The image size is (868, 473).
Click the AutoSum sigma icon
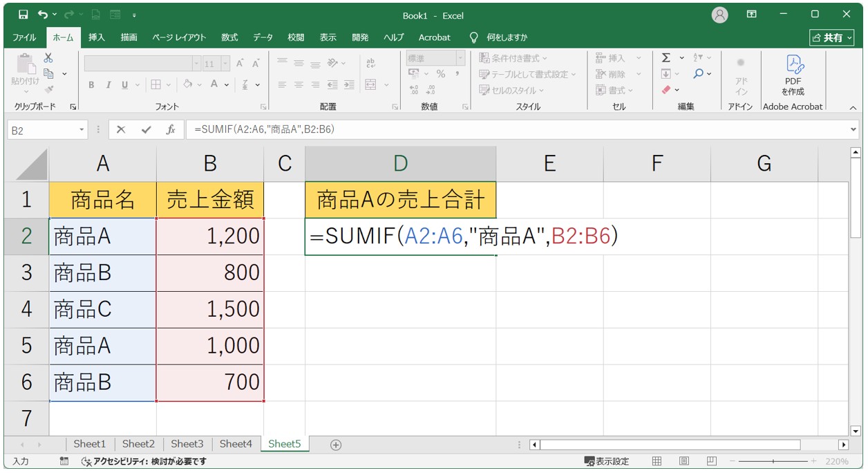click(x=666, y=58)
